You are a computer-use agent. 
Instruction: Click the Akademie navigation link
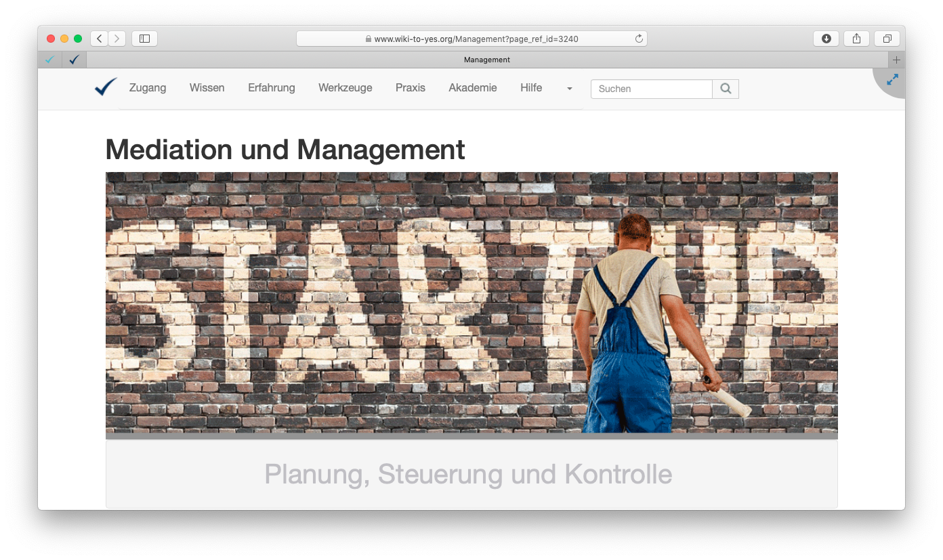[x=472, y=88]
